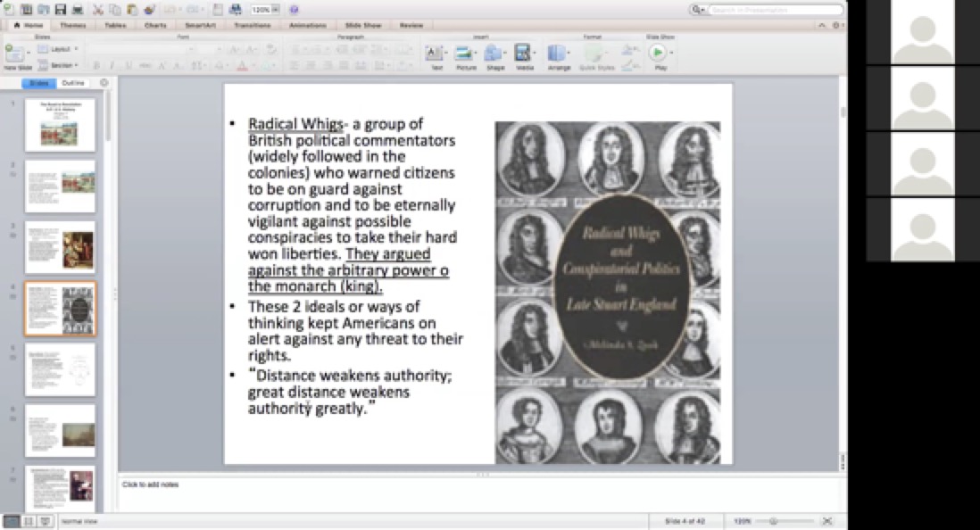Open the Quick Styles gallery
Viewport: 980px width, 530px height.
(595, 56)
